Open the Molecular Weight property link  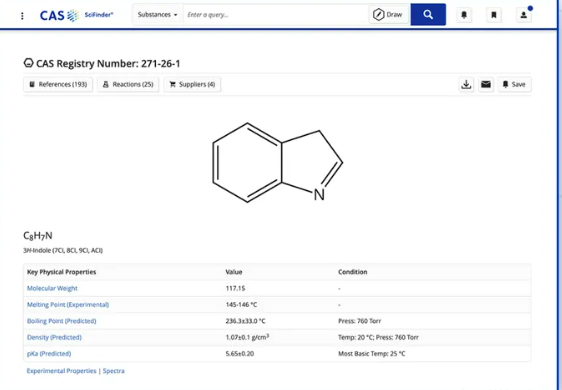tap(52, 288)
